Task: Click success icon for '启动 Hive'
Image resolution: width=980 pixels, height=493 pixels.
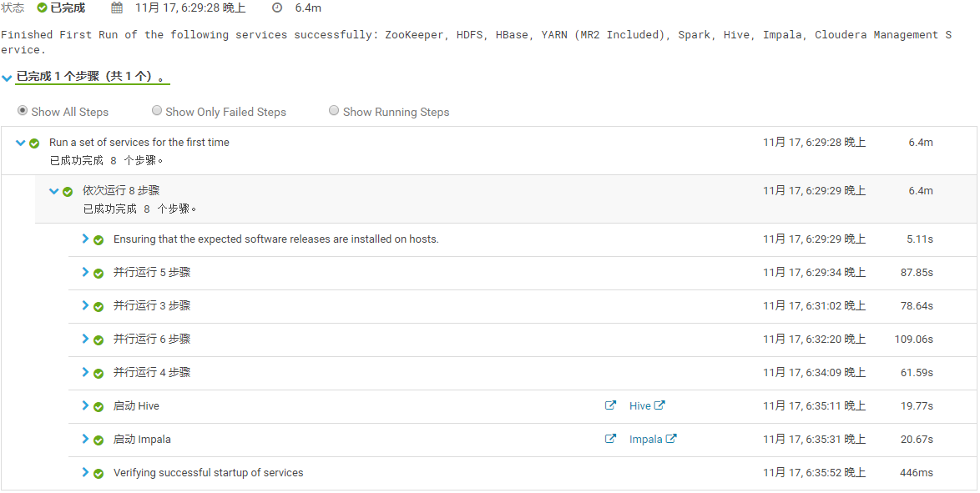Action: (x=99, y=407)
